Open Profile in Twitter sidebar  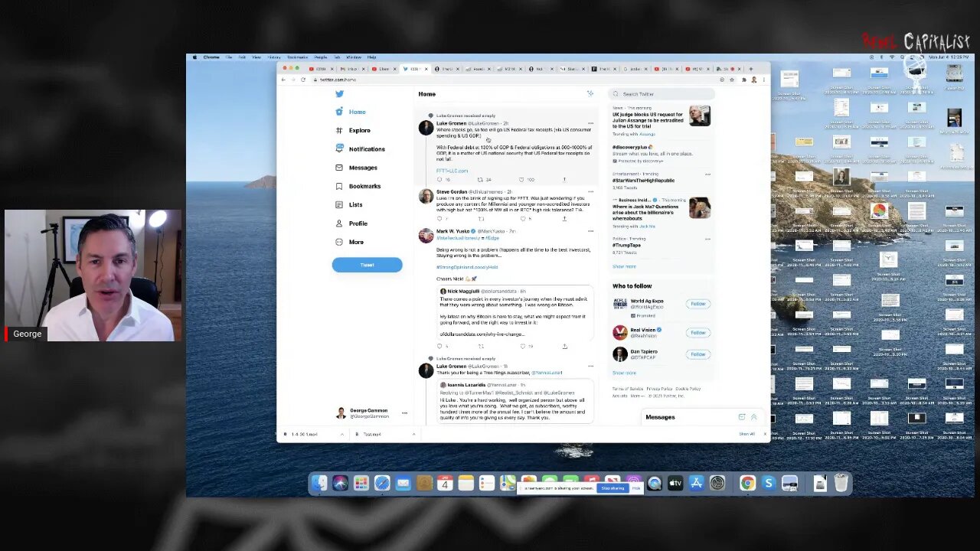click(x=351, y=223)
